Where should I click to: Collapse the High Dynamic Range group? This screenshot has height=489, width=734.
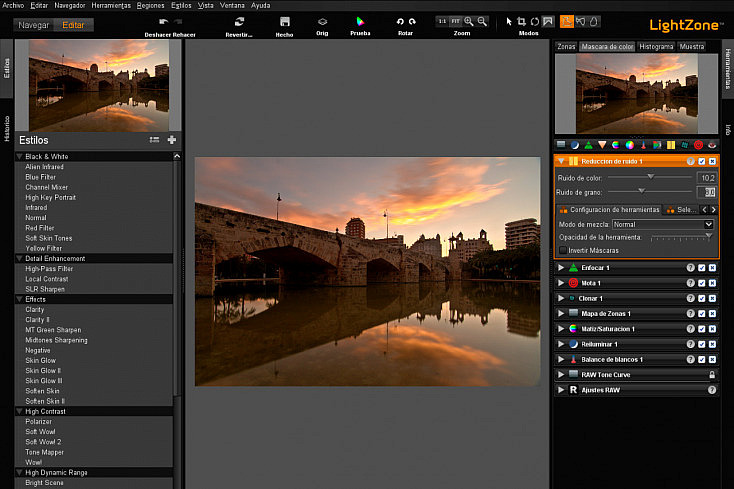tap(20, 473)
